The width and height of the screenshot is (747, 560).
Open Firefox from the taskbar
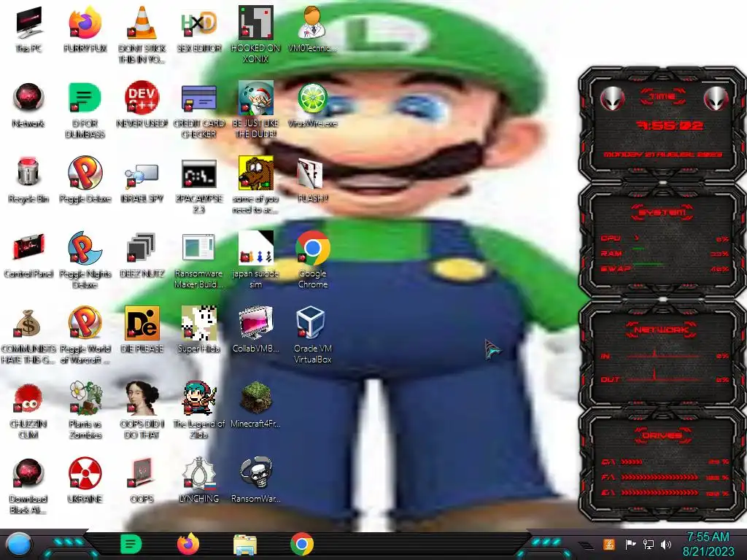[188, 544]
